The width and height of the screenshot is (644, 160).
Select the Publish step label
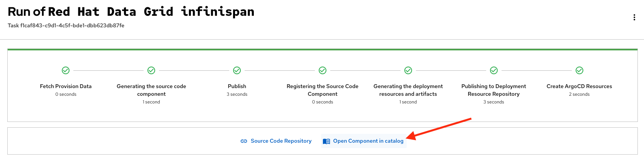click(237, 86)
